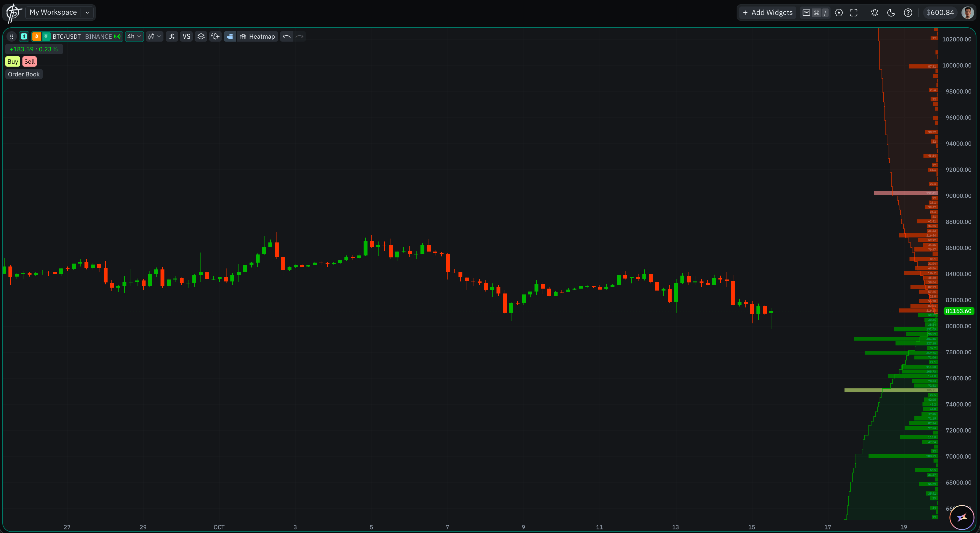Open the help question mark icon
This screenshot has width=980, height=533.
click(908, 13)
